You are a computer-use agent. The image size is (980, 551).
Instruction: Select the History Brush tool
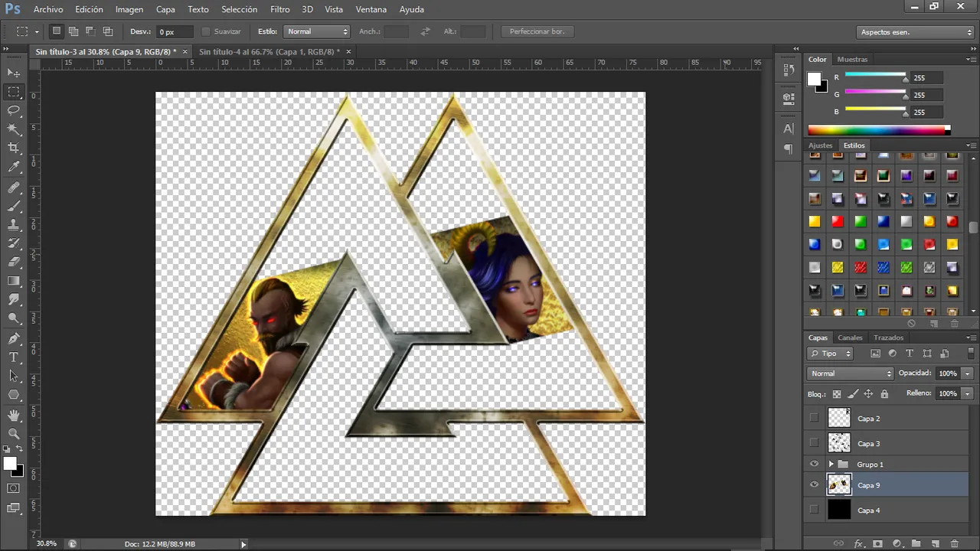tap(14, 243)
